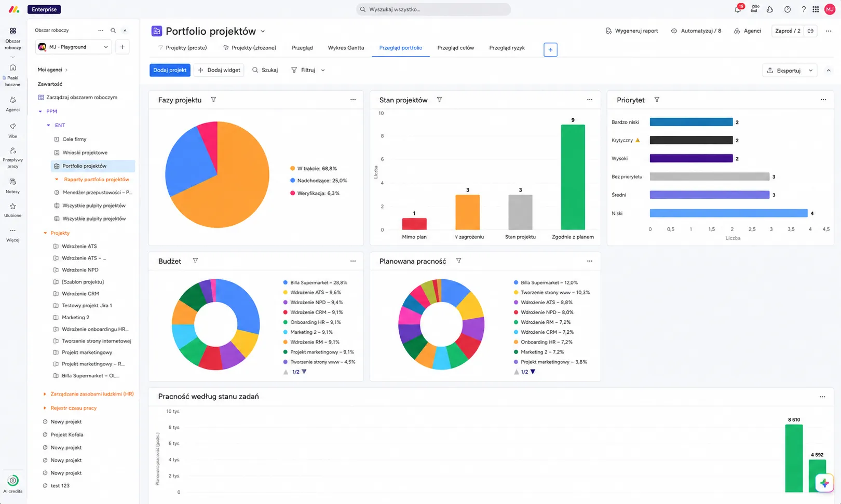
Task: Open Pracność według stanu zadań options menu
Action: click(x=822, y=397)
